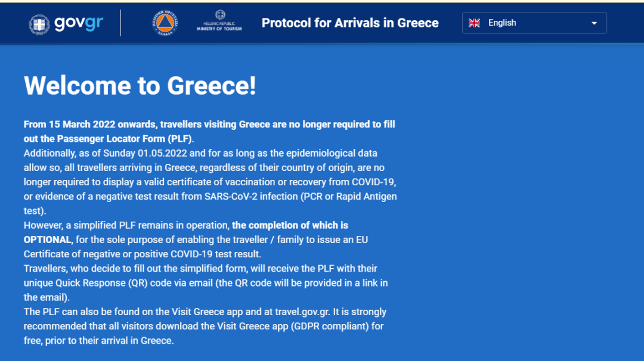Expand language list using the dropdown arrow
This screenshot has height=361, width=644.
[594, 23]
